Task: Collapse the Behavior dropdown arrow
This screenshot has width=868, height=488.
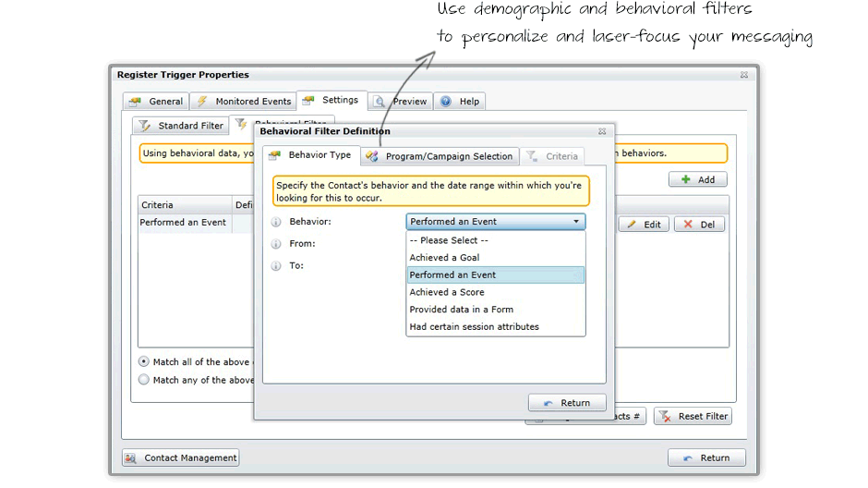Action: click(x=576, y=222)
